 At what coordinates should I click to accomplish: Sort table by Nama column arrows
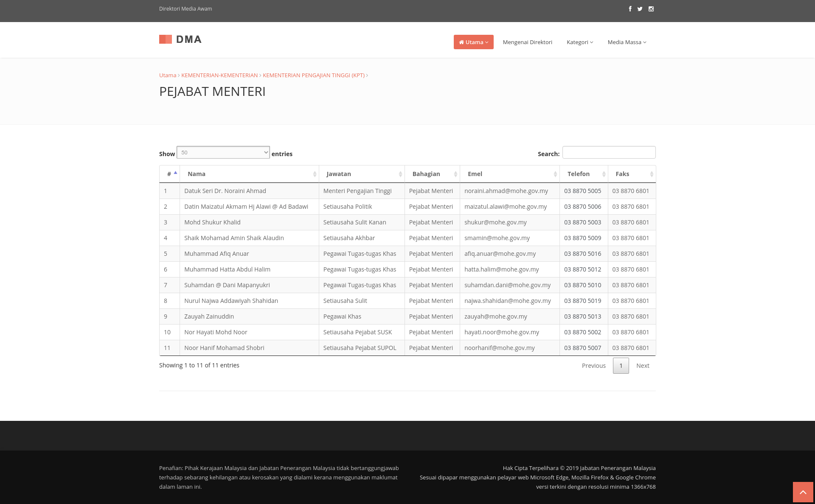(x=315, y=174)
